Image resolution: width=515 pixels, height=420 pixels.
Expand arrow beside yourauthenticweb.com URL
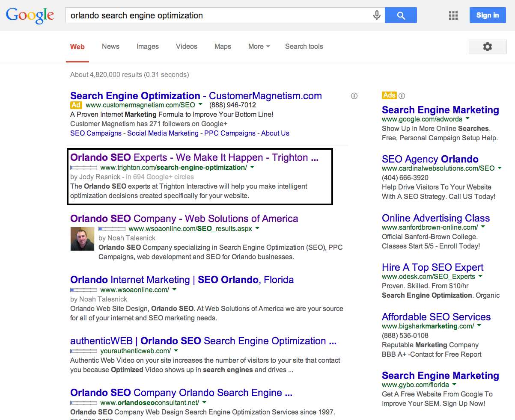176,351
